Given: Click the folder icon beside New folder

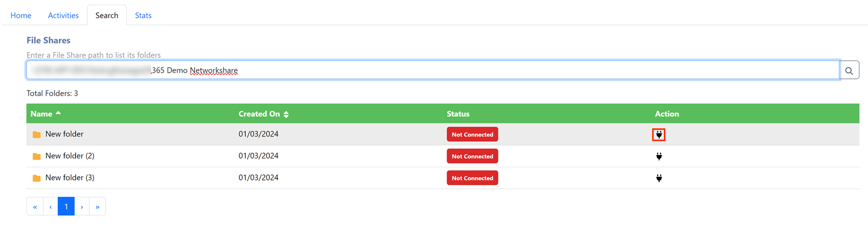Looking at the screenshot, I should (37, 134).
